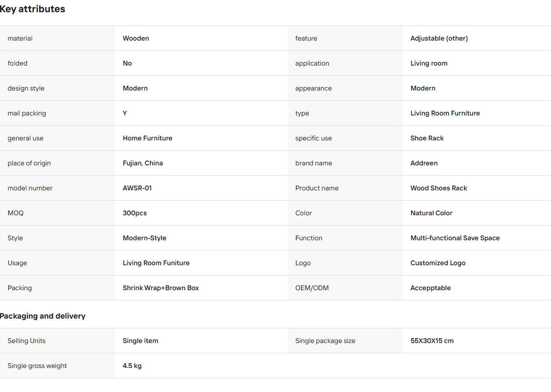This screenshot has width=551, height=392.
Task: Click the 'Adjustable (other)' feature value
Action: (x=439, y=38)
